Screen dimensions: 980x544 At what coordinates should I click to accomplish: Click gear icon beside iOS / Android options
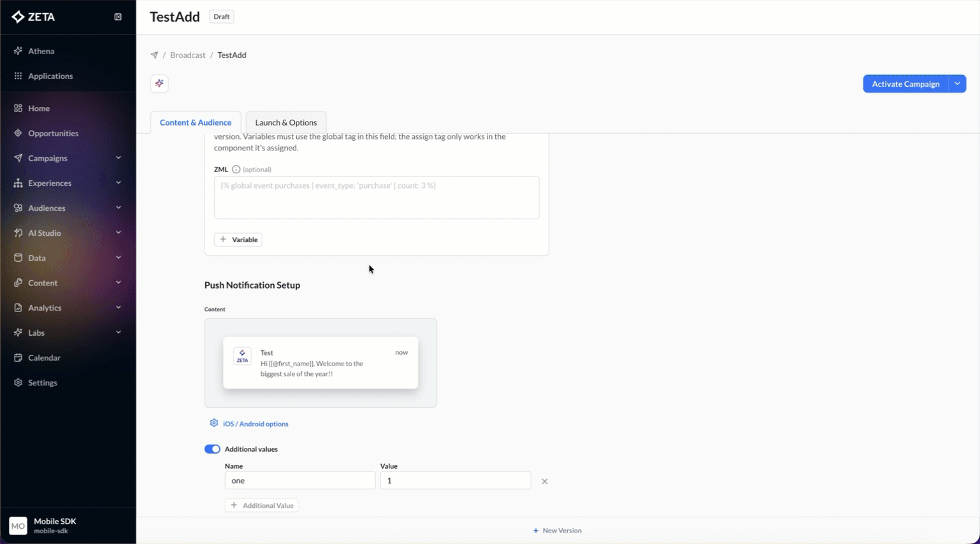pyautogui.click(x=214, y=423)
